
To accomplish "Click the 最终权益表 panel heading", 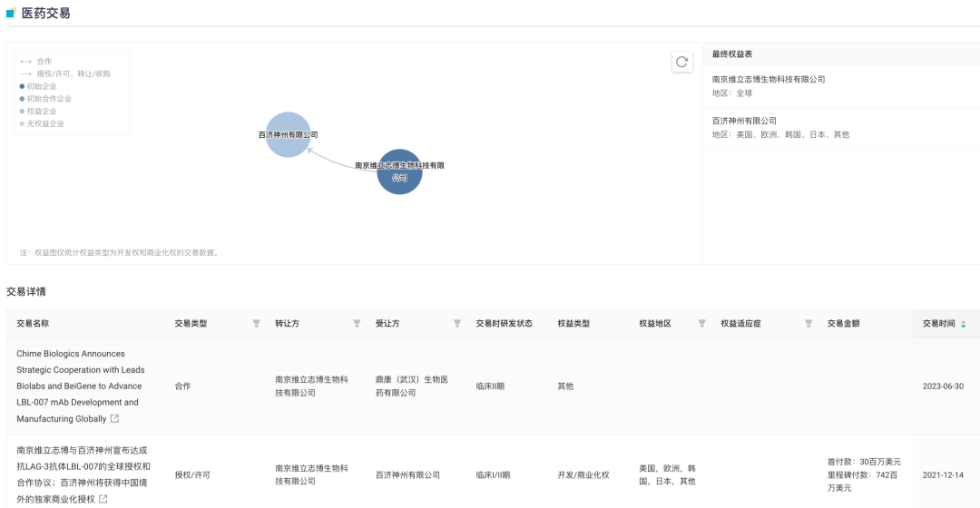I will [x=732, y=54].
